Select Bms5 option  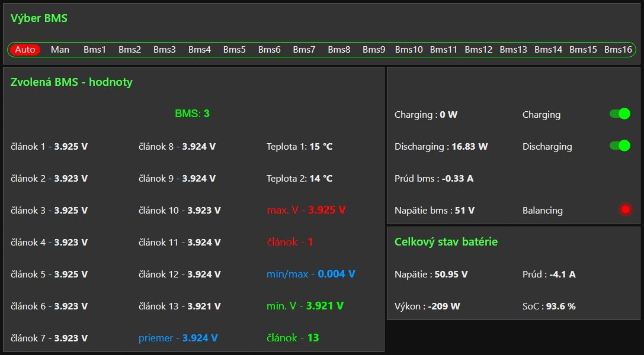coord(235,50)
